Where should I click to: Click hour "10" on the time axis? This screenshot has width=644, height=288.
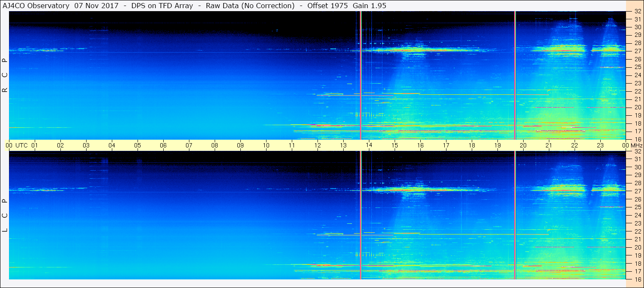[x=266, y=145]
